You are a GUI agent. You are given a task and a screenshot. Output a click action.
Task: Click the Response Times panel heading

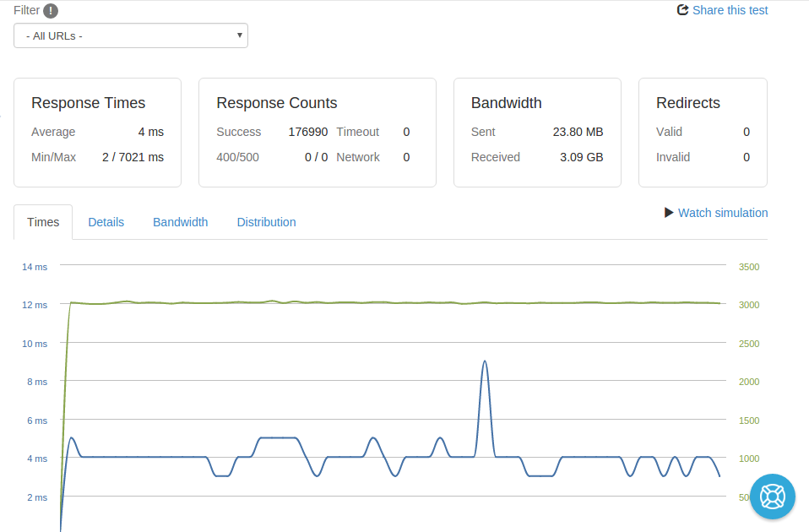(x=88, y=103)
